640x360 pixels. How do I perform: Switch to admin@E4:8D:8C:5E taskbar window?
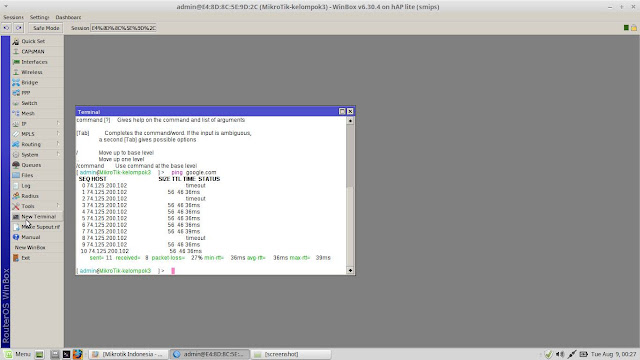pyautogui.click(x=209, y=354)
